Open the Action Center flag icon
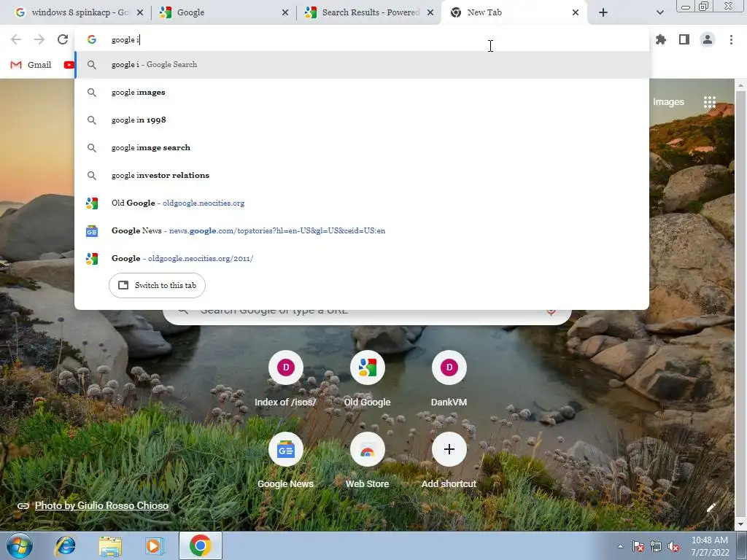The height and width of the screenshot is (560, 747). 638,546
